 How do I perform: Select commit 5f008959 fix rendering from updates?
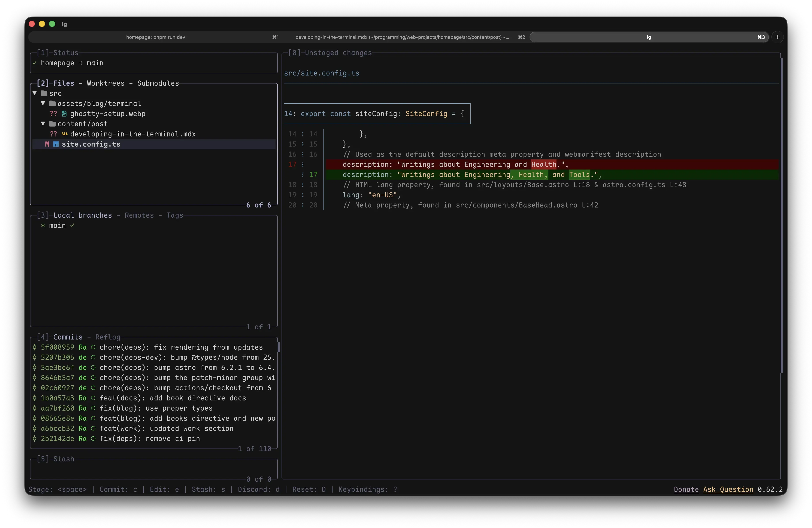click(x=154, y=347)
